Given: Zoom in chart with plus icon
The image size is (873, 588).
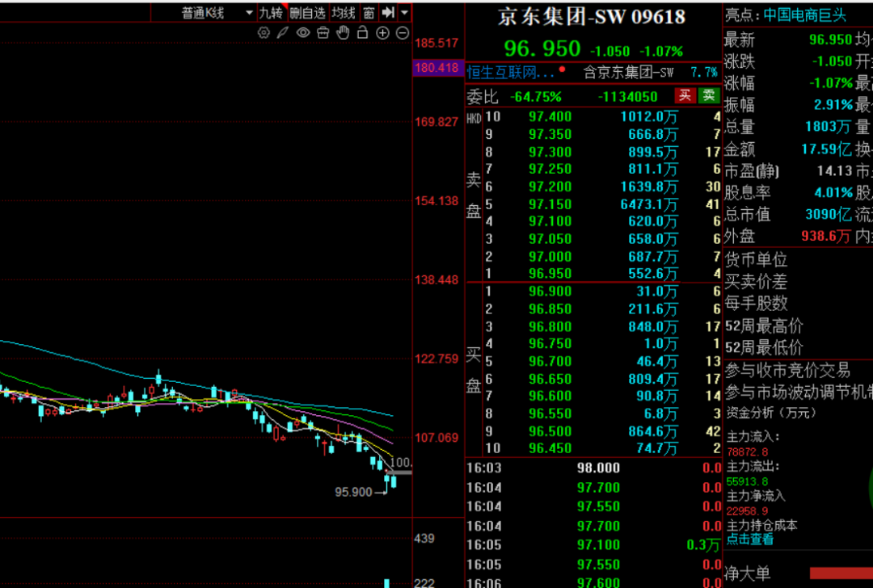Looking at the screenshot, I should point(382,33).
